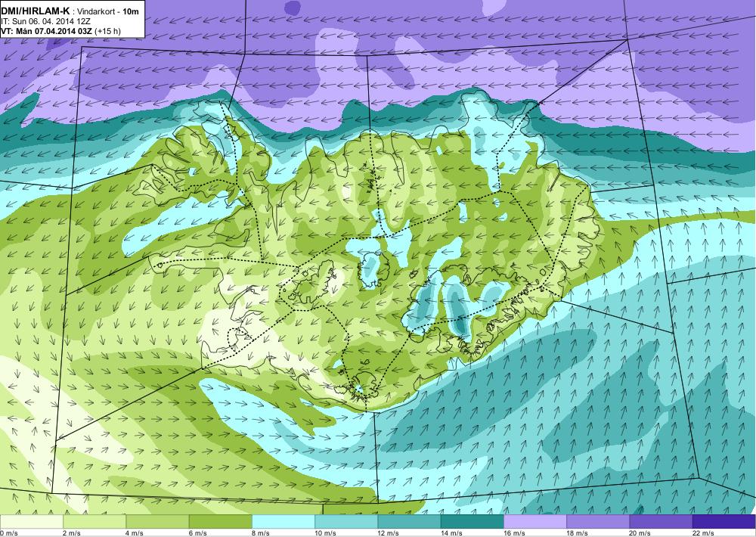Select the "20 m/s" legend label
This screenshot has width=756, height=537.
coord(640,533)
